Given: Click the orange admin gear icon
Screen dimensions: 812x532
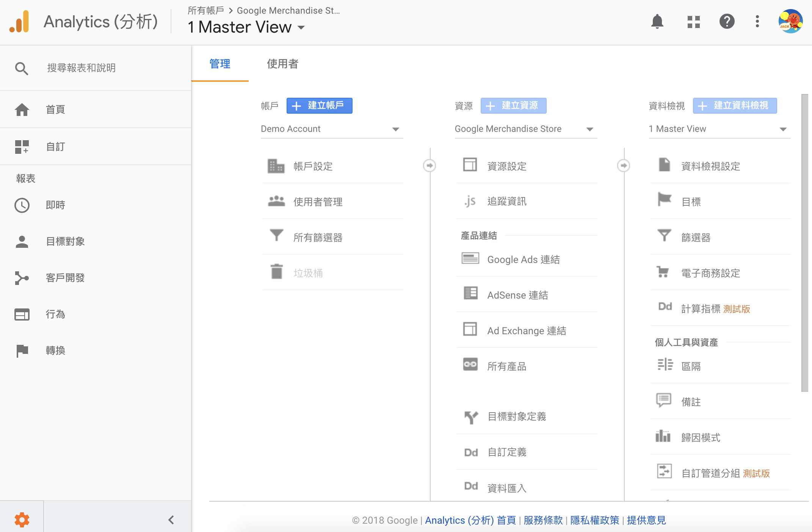Looking at the screenshot, I should pos(22,519).
